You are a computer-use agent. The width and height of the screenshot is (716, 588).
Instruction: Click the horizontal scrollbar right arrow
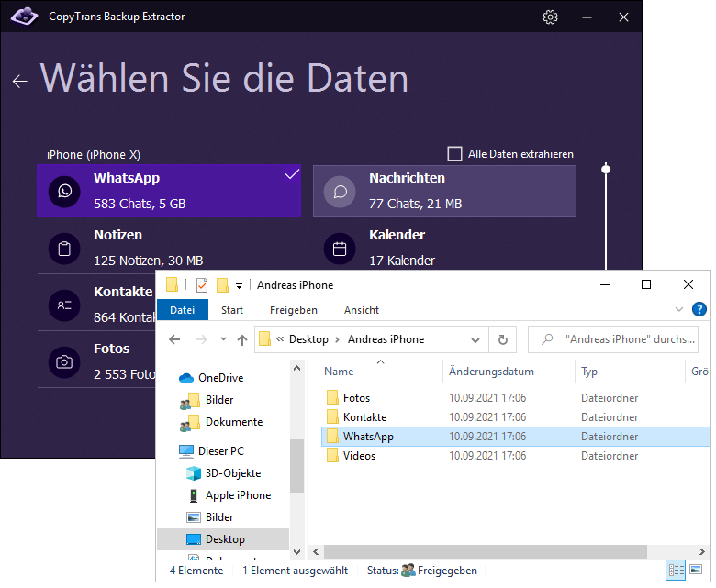(702, 552)
